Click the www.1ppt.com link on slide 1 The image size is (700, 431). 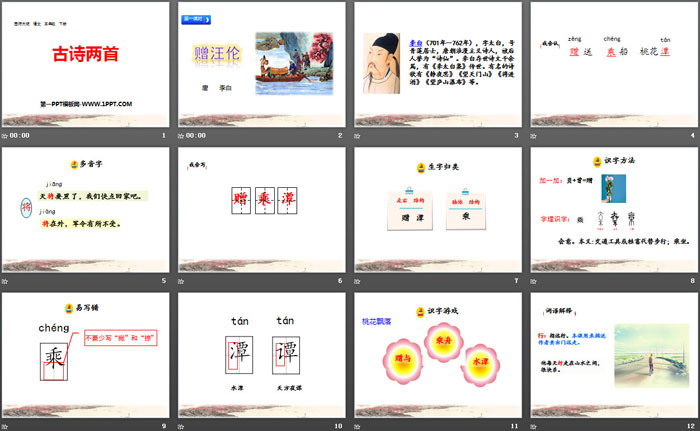[x=86, y=103]
